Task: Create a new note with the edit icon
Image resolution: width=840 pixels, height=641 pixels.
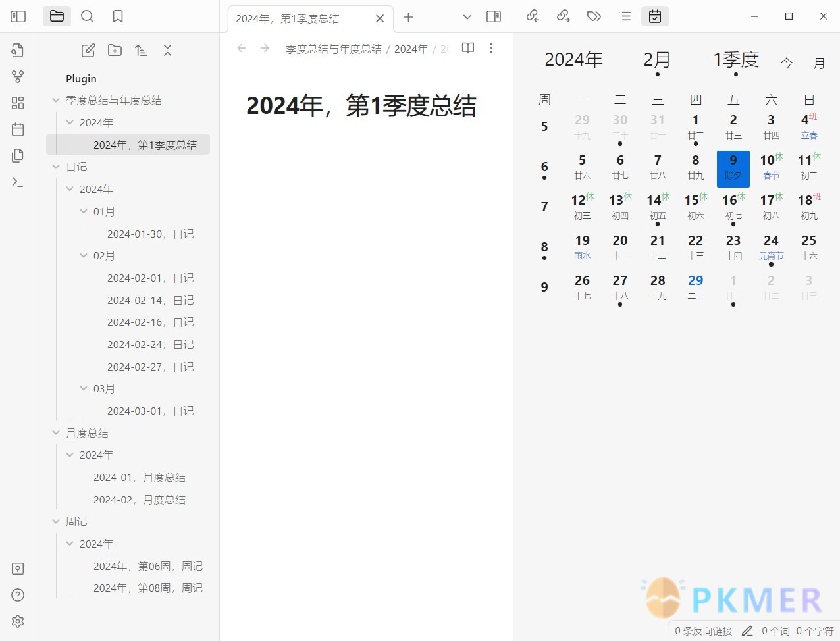Action: [88, 49]
